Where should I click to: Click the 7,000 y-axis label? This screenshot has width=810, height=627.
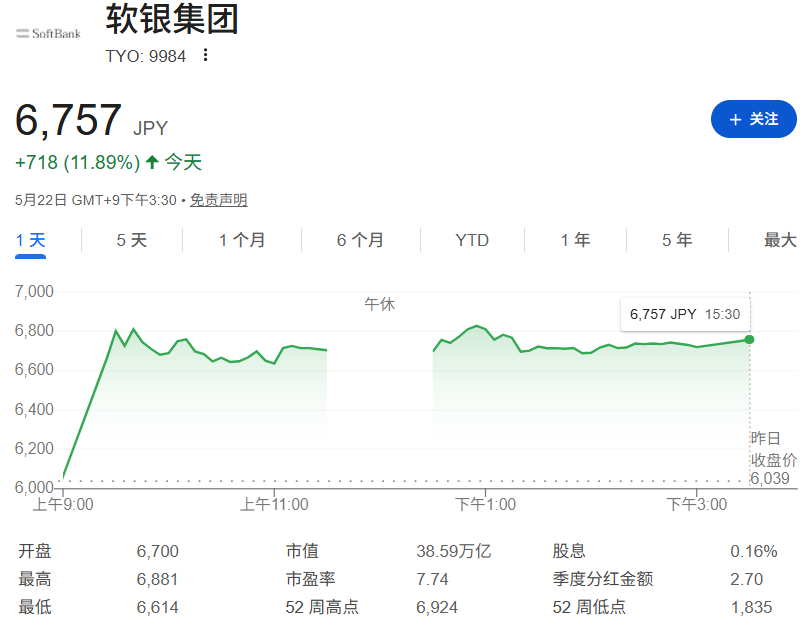click(34, 291)
